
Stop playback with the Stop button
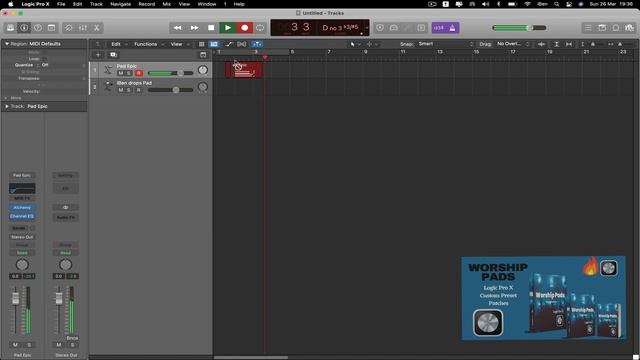point(211,28)
